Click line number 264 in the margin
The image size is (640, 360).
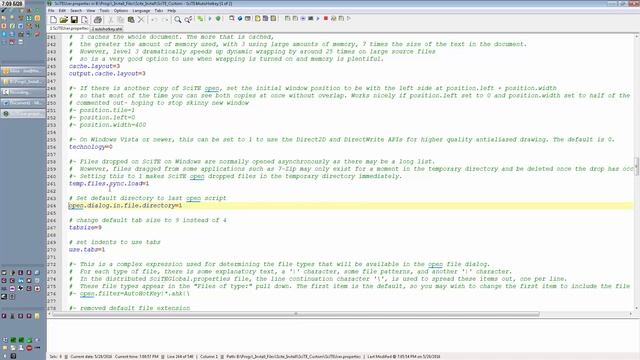[x=51, y=206]
